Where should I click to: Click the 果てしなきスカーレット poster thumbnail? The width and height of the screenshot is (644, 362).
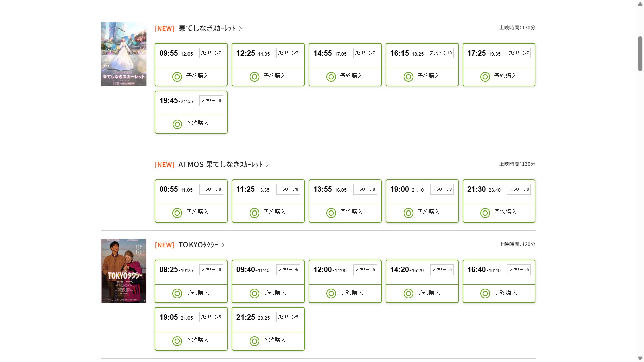(x=124, y=54)
